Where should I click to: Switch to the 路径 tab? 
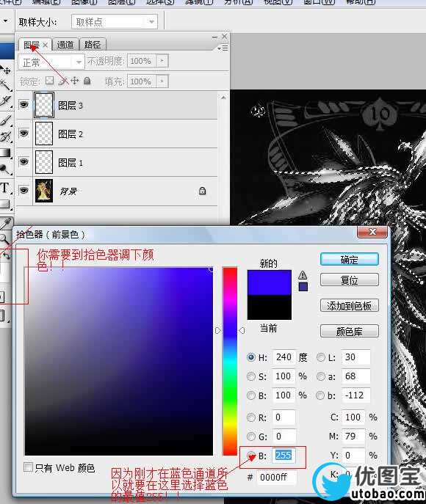(93, 45)
